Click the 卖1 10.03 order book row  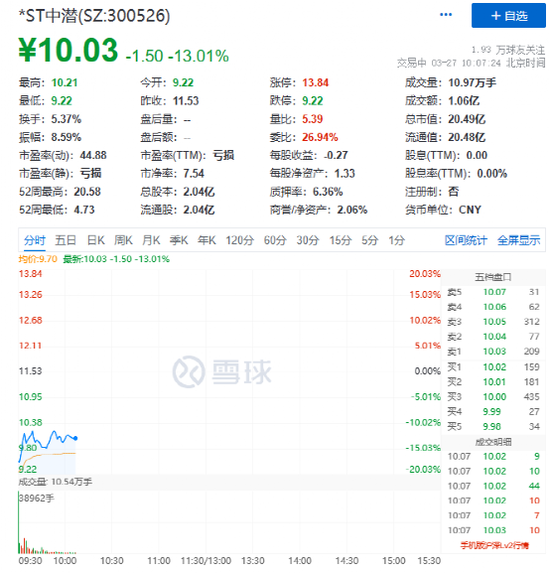pos(493,351)
